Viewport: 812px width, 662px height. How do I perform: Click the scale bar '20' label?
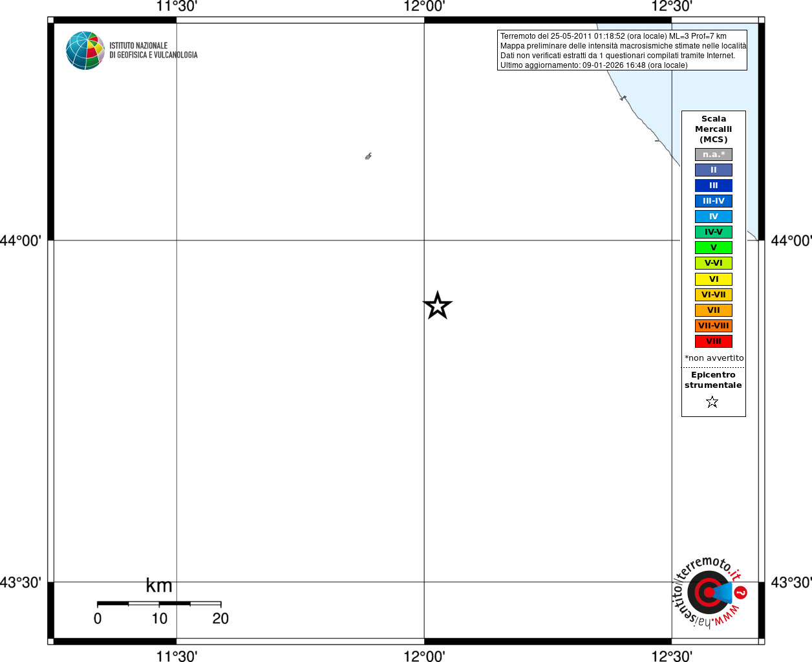coord(220,619)
